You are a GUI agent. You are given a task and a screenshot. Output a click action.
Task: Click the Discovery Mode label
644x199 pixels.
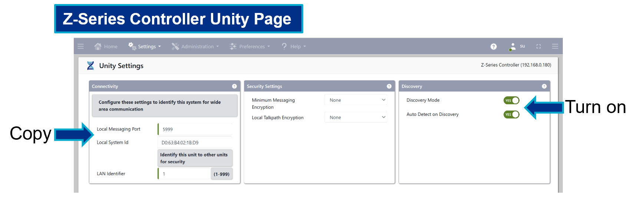(x=423, y=100)
